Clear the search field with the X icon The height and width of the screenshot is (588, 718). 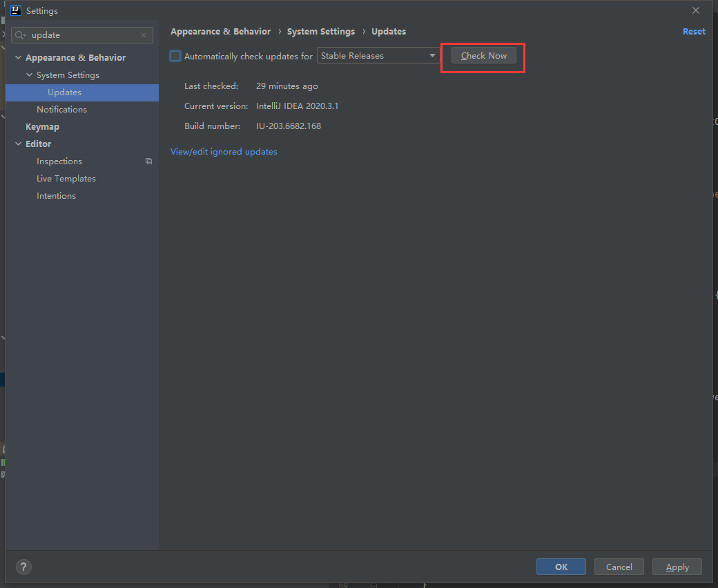(x=144, y=35)
